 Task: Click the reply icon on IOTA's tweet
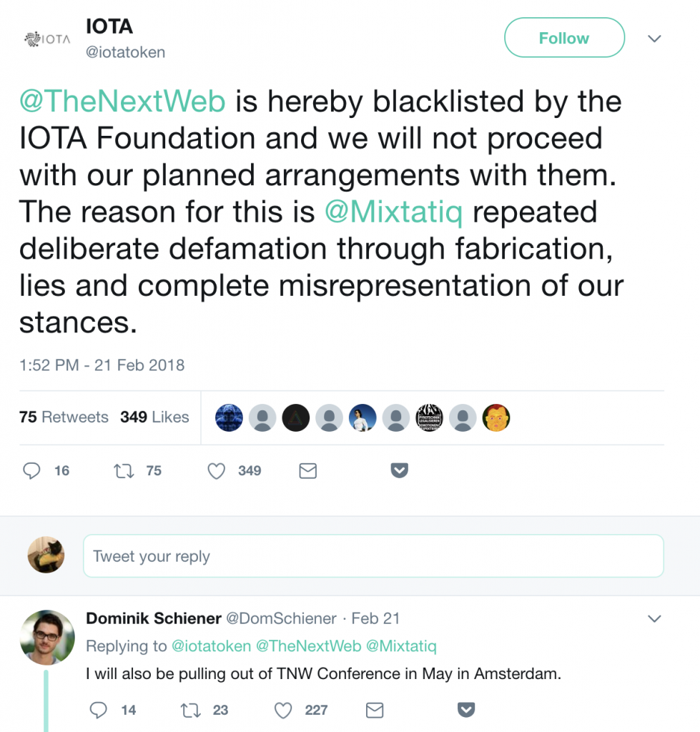tap(31, 470)
